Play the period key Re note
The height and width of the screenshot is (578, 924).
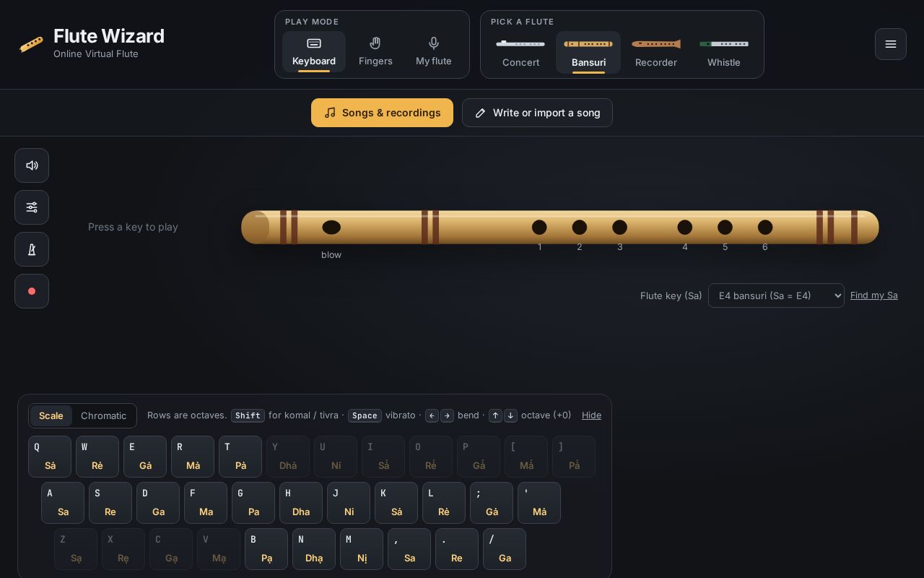pos(457,549)
